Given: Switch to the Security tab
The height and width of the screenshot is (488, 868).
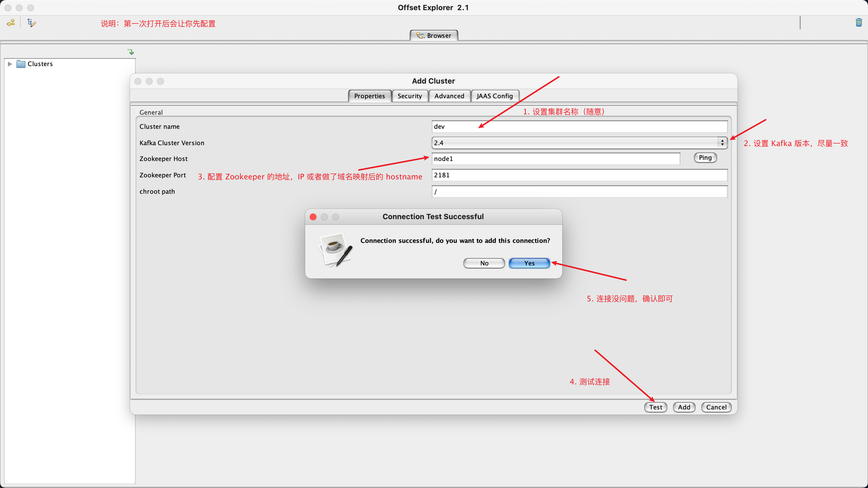Looking at the screenshot, I should [x=409, y=96].
